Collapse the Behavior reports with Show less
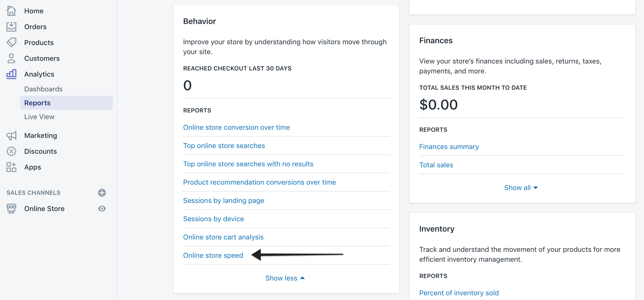This screenshot has height=300, width=644. [285, 278]
